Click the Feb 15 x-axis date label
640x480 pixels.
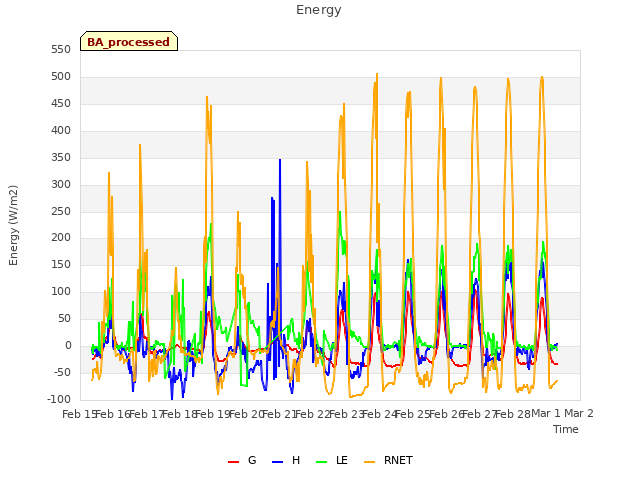click(80, 414)
